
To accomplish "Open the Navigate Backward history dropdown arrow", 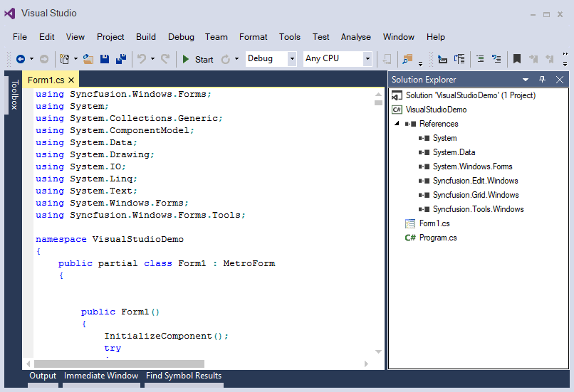I will (x=31, y=59).
